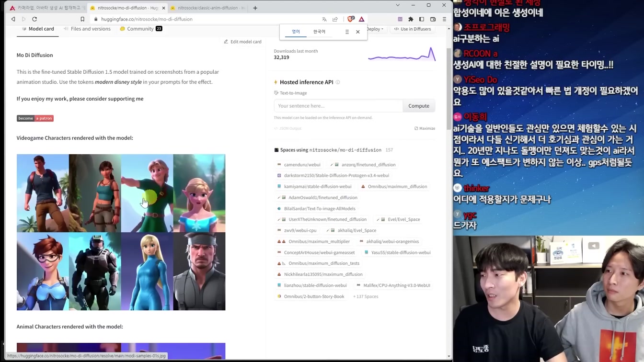Go back using the browser back arrow

pos(13,19)
